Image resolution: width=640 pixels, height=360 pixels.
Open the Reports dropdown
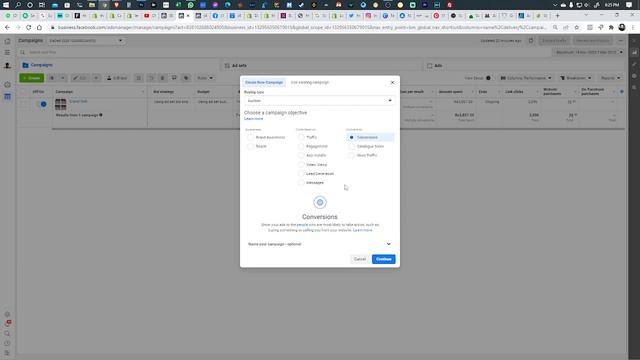pyautogui.click(x=610, y=78)
